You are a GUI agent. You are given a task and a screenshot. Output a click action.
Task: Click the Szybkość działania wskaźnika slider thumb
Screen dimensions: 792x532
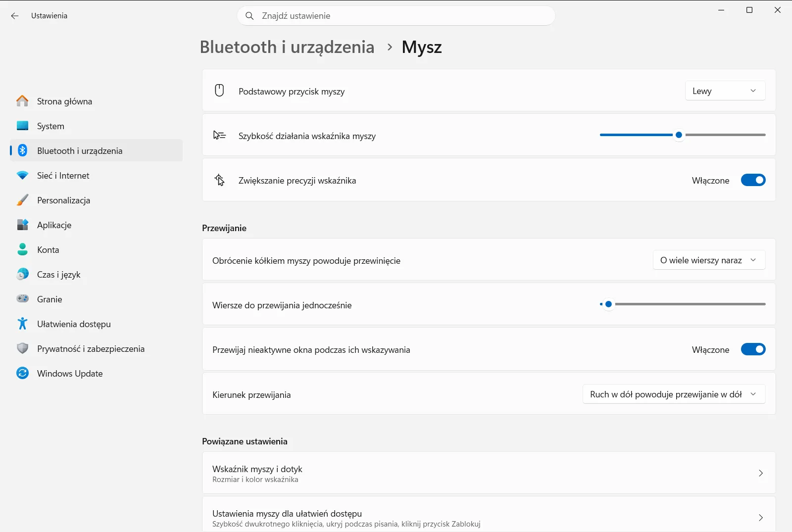tap(679, 135)
